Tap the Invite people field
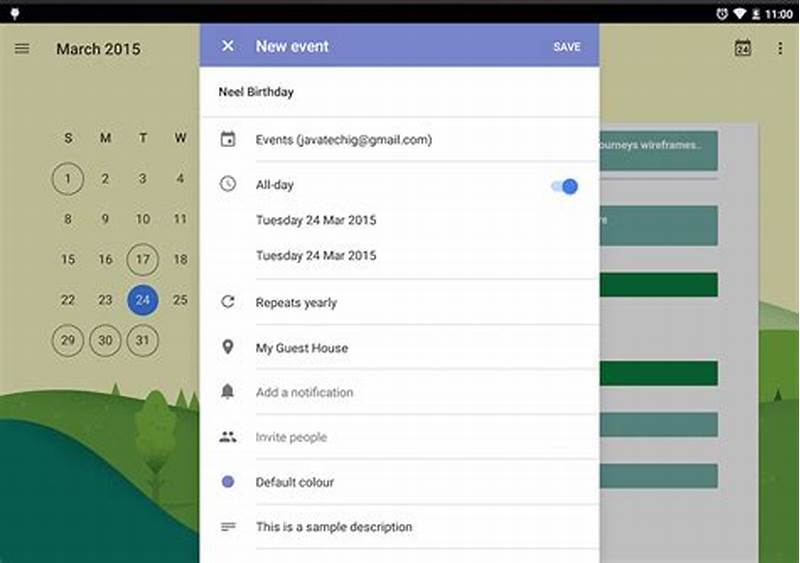Screen dimensions: 800x563 tap(291, 437)
